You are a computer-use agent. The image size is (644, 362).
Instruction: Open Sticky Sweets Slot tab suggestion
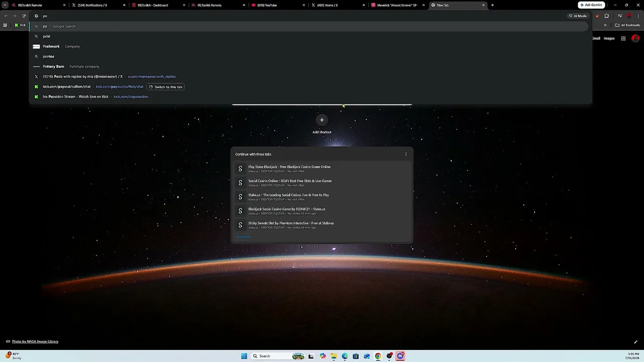pos(322,225)
